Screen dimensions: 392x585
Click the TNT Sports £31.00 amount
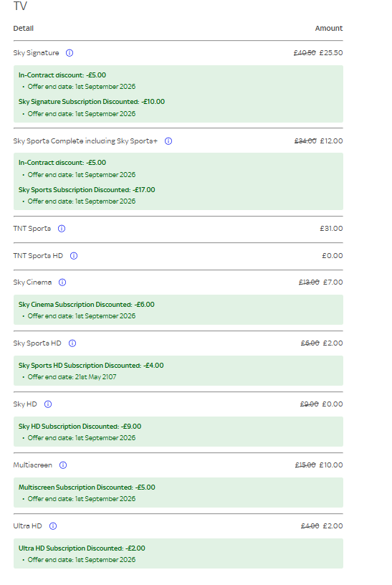(x=331, y=228)
